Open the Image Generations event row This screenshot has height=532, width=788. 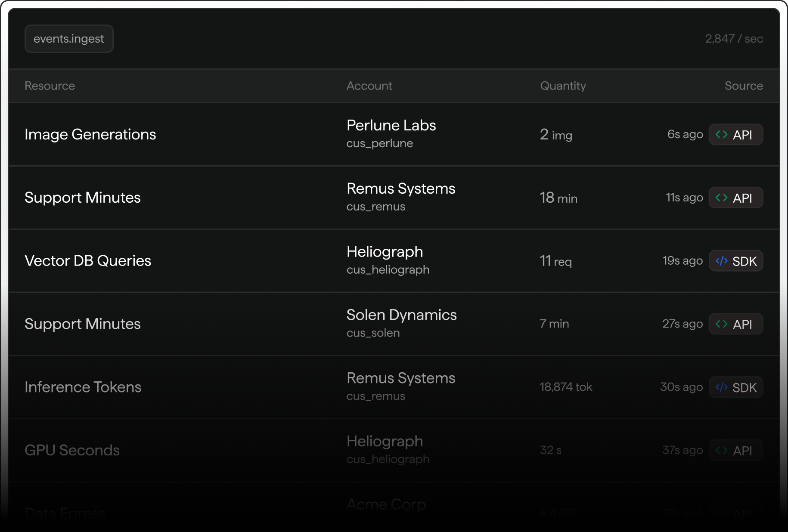(x=394, y=135)
